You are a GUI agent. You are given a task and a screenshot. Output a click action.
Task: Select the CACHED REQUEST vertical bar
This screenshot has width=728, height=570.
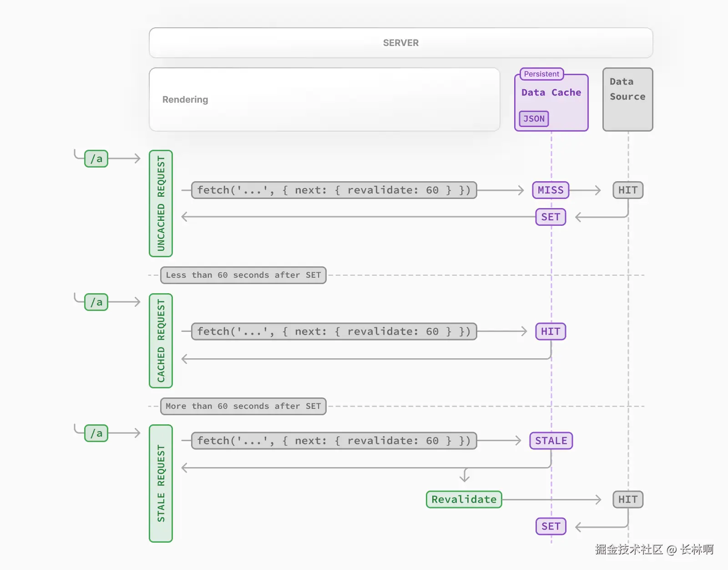coord(161,341)
